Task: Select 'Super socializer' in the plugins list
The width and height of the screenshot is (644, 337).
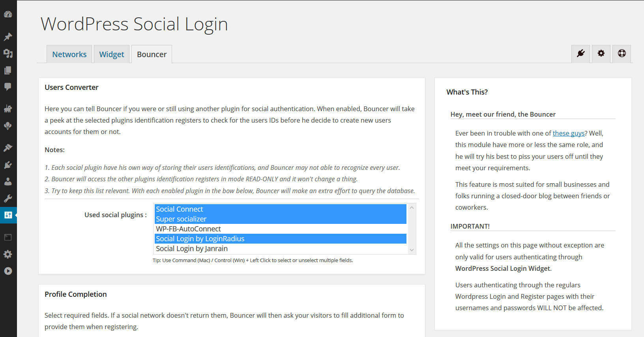Action: click(281, 219)
